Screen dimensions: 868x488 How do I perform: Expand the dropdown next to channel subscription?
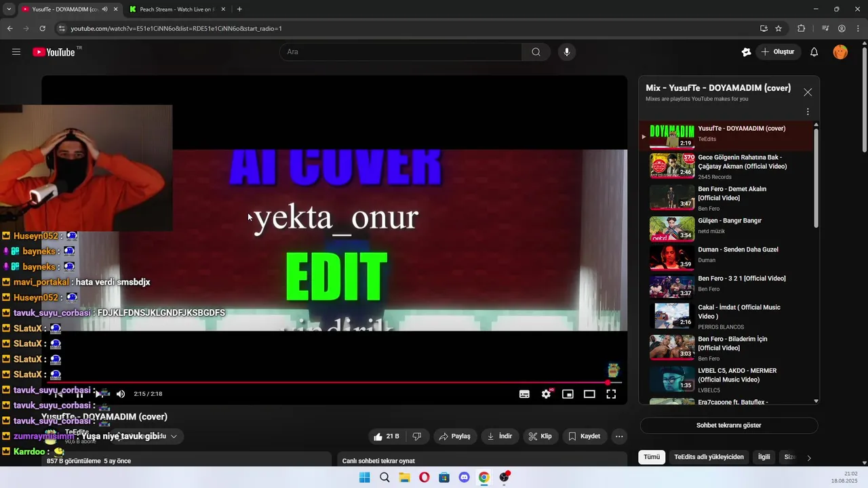coord(174,436)
